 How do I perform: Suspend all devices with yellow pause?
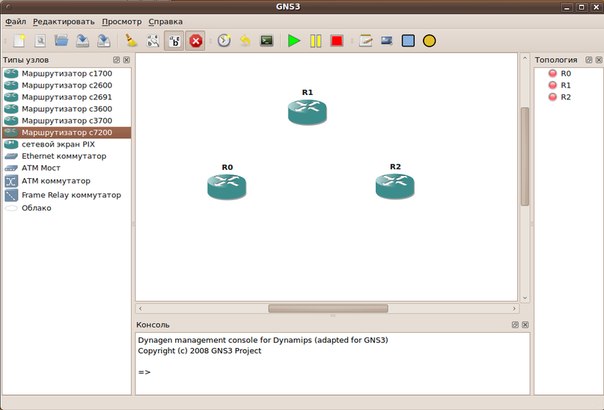[x=315, y=40]
